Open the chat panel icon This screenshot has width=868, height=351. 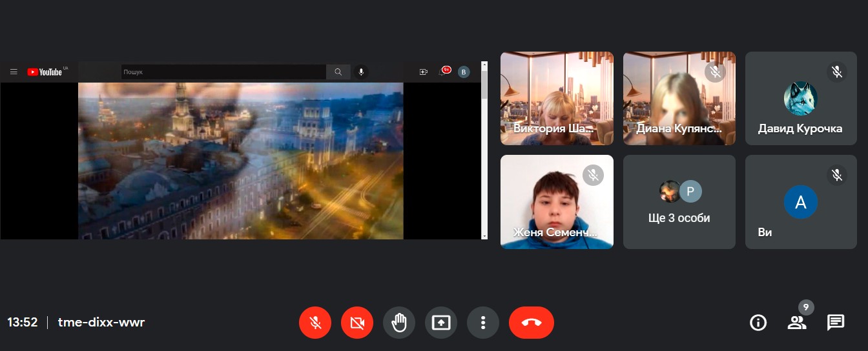pos(836,322)
